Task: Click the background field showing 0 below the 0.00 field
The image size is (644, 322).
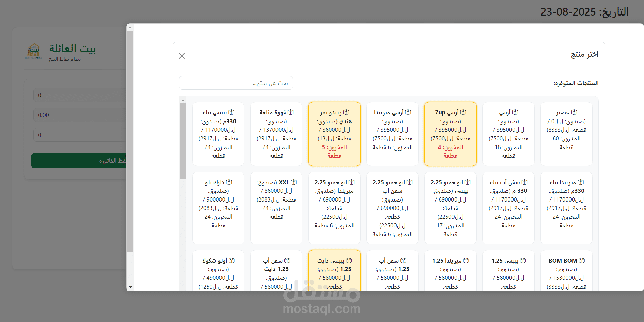Action: pos(80,135)
